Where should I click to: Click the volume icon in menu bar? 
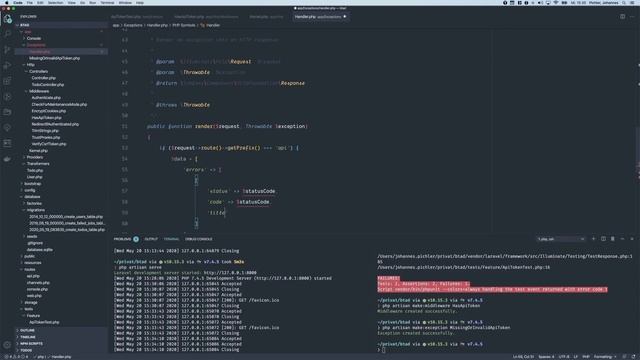pyautogui.click(x=540, y=2)
